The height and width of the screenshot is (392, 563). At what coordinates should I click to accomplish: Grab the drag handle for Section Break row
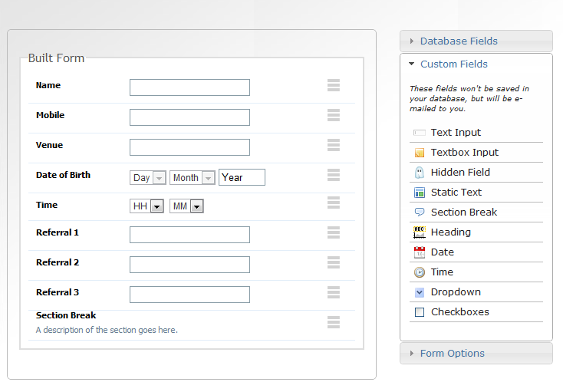coord(333,322)
